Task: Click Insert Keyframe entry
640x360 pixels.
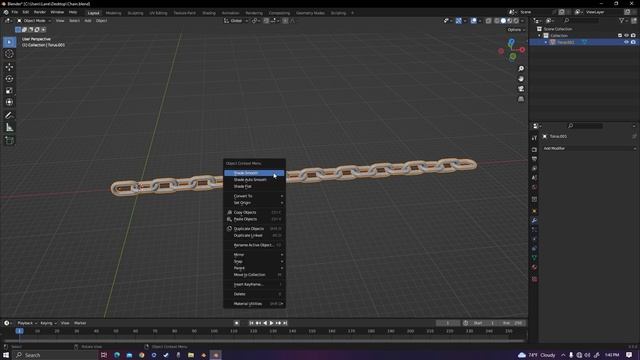Action: 254,284
